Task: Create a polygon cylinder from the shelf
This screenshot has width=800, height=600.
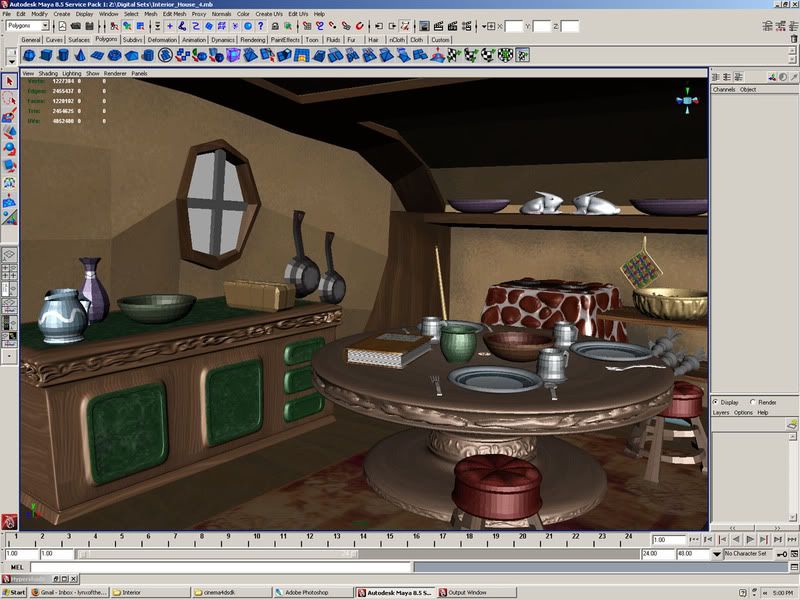Action: click(x=63, y=55)
